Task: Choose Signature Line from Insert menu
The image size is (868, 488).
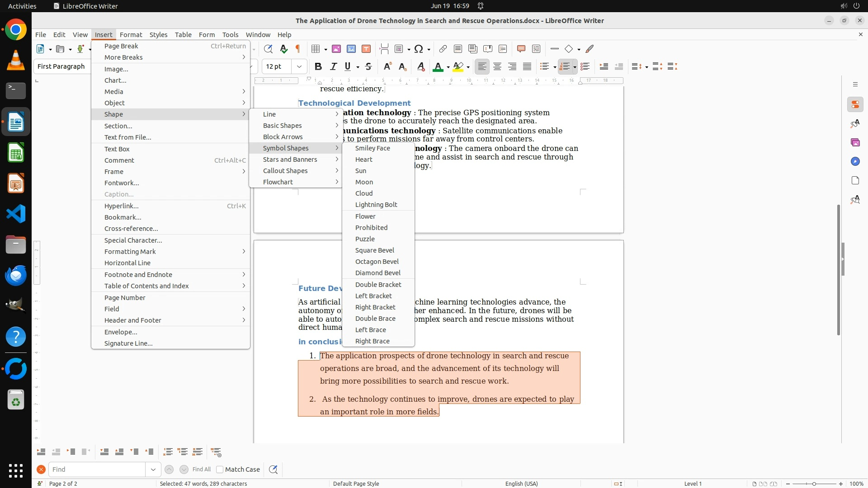Action: [128, 343]
